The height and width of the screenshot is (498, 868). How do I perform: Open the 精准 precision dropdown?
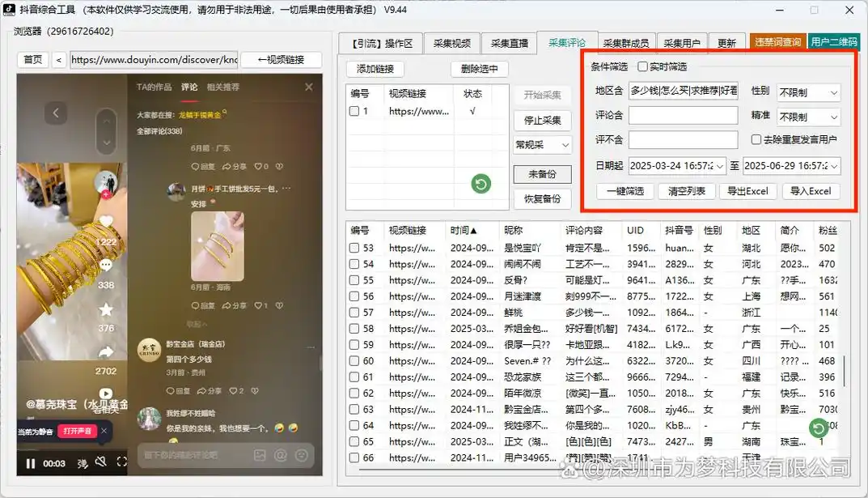coord(807,116)
